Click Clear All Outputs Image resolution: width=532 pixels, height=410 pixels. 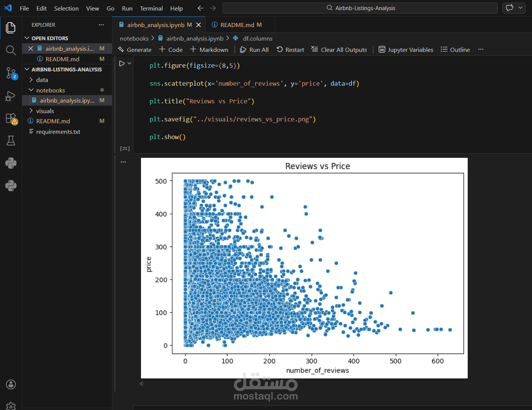pos(339,50)
